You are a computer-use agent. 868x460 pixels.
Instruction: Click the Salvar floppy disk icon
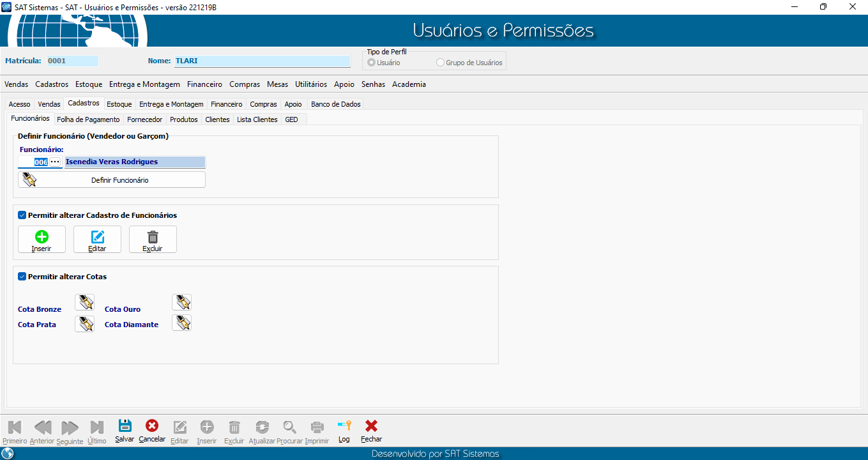(x=125, y=427)
